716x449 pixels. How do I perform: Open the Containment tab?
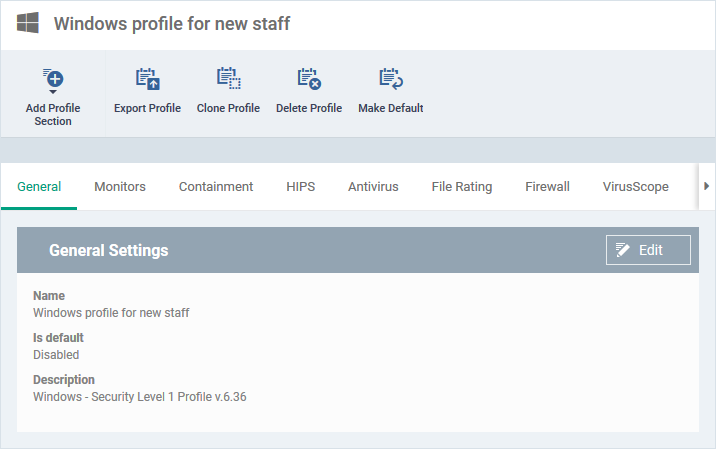tap(216, 186)
